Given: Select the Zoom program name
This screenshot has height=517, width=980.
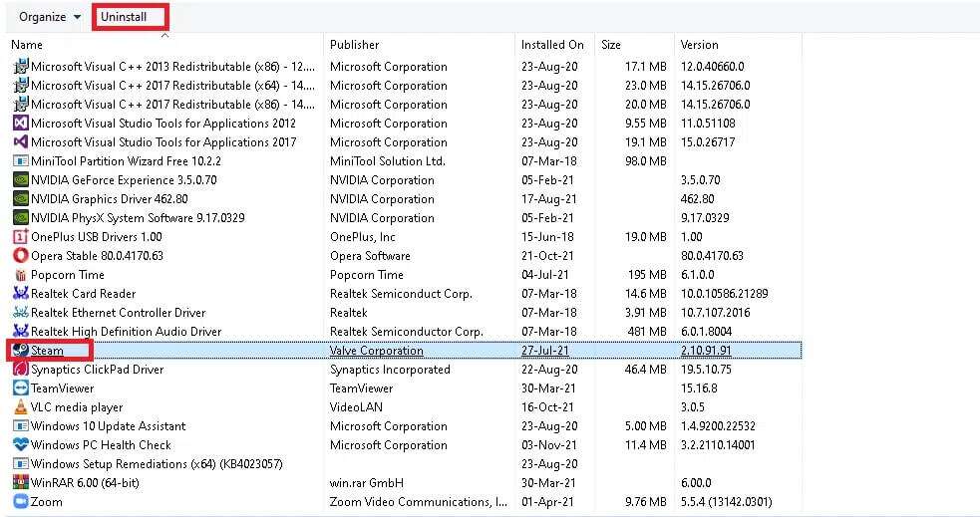Looking at the screenshot, I should pyautogui.click(x=47, y=502).
